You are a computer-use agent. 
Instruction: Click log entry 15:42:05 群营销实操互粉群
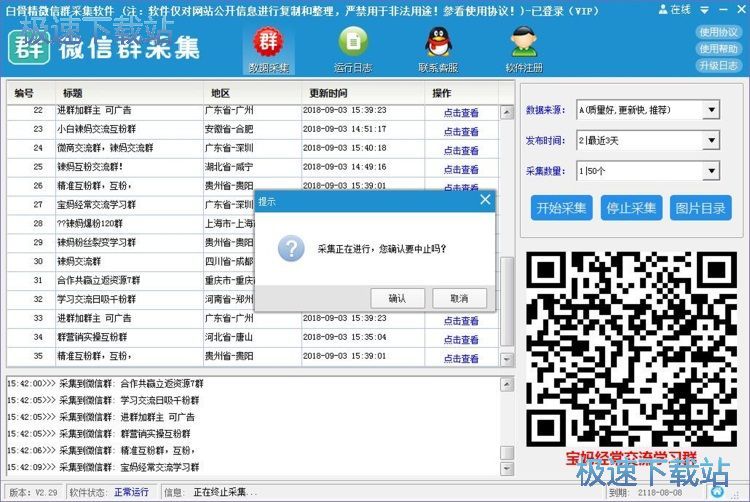(x=99, y=434)
